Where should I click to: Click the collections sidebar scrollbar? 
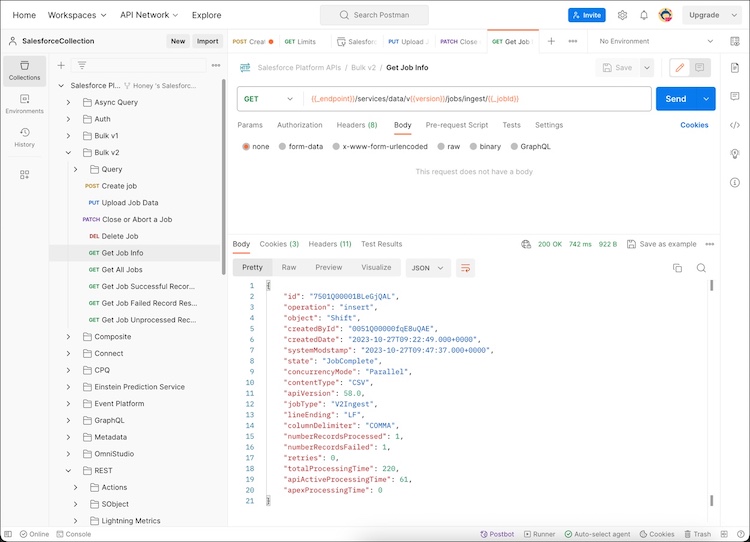(223, 177)
